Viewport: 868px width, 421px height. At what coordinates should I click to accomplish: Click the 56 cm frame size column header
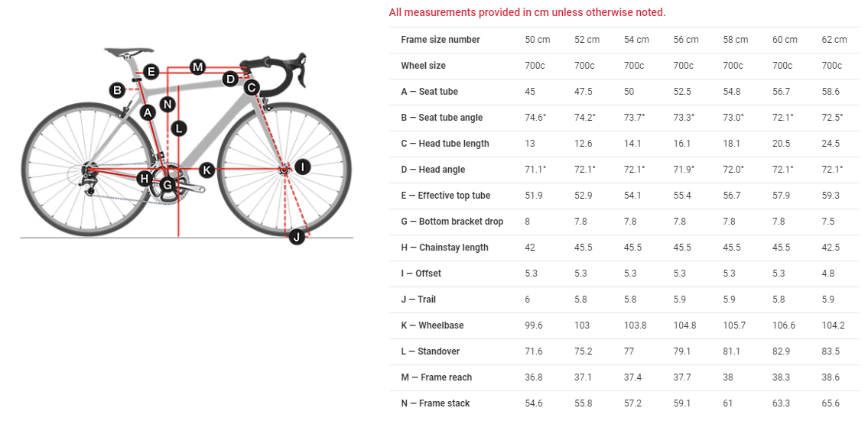pyautogui.click(x=686, y=40)
